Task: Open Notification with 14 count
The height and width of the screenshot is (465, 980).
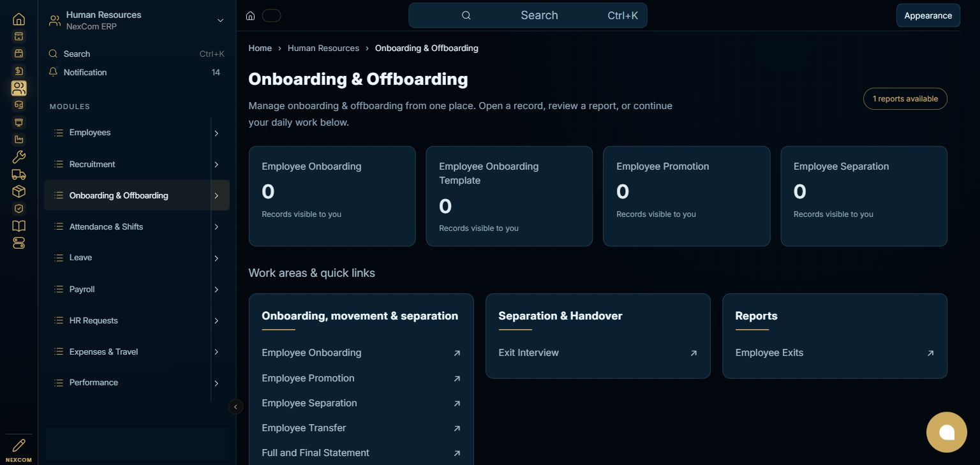Action: [x=136, y=72]
